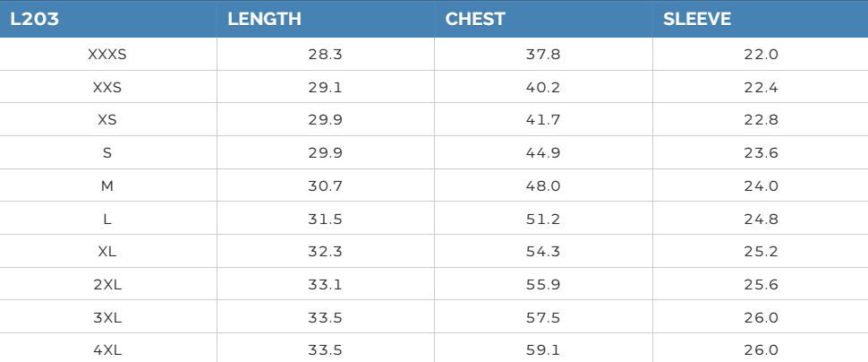
Task: Select length value 33.1 for 2XL
Action: click(x=325, y=285)
